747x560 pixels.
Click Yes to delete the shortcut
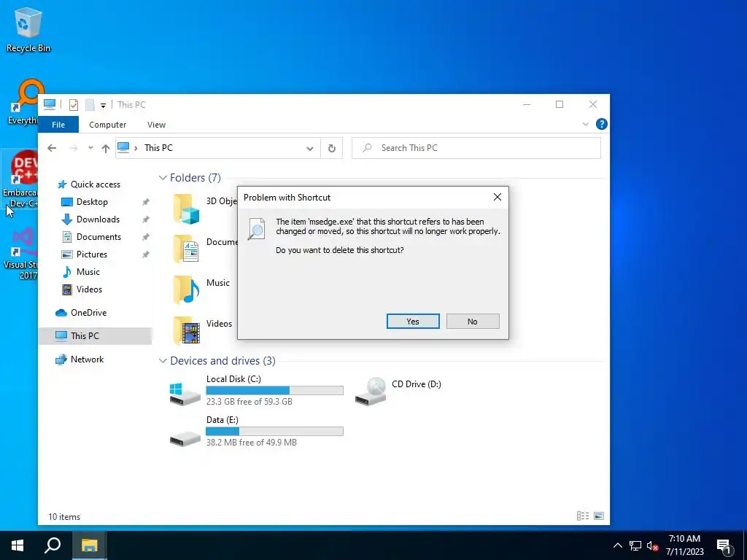coord(413,322)
